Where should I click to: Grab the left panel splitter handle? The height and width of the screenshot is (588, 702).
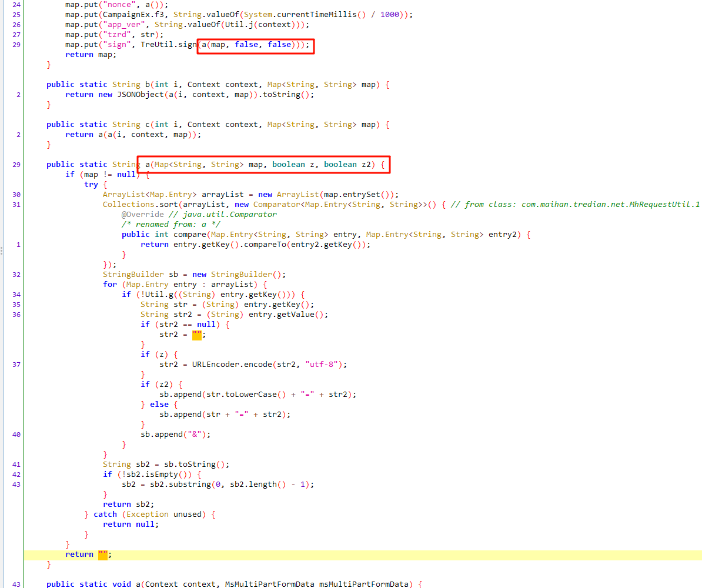pos(2,250)
